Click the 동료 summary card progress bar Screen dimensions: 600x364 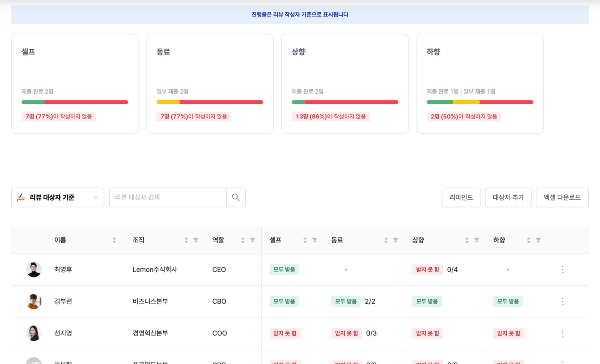210,102
